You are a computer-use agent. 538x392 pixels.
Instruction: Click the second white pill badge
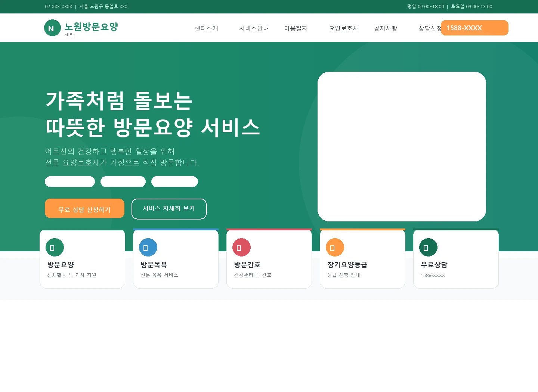(123, 181)
